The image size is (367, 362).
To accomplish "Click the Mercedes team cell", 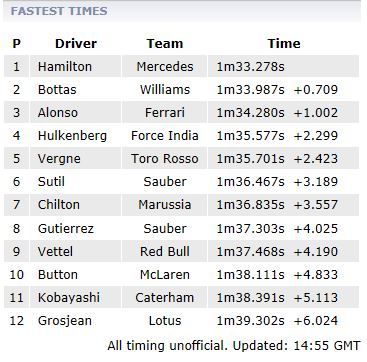I will (165, 66).
